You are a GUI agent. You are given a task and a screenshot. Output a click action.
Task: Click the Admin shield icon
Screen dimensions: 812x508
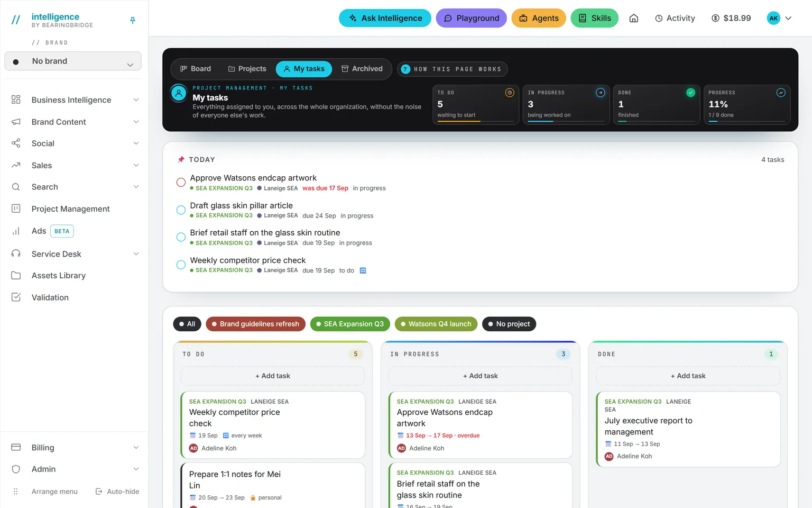click(x=16, y=469)
